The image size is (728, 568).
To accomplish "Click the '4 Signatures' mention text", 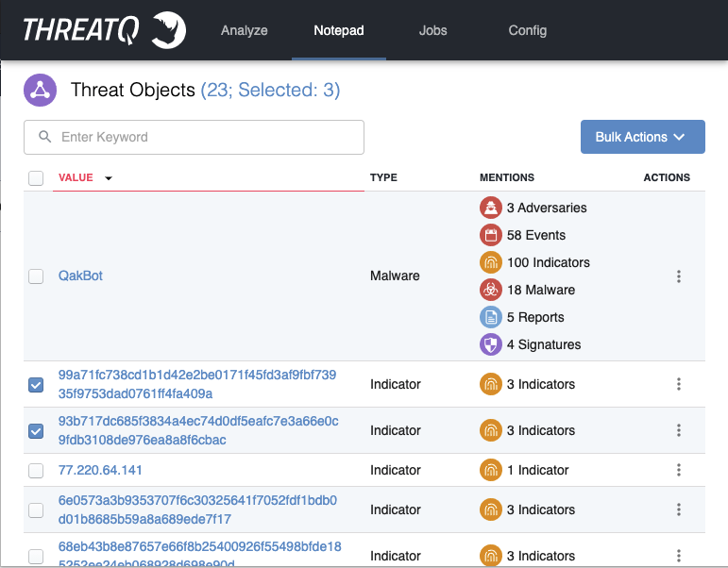I will (544, 344).
